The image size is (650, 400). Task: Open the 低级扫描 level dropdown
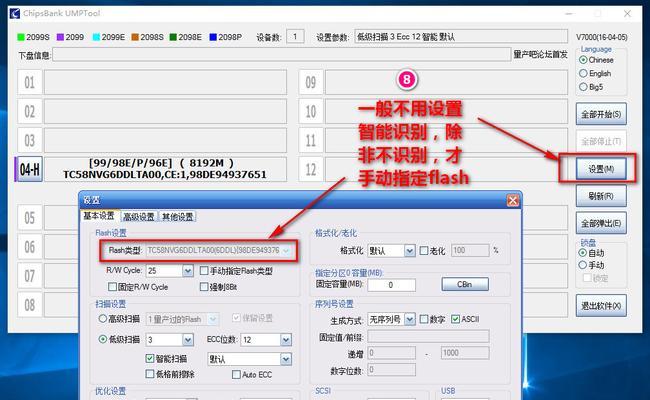coord(188,340)
